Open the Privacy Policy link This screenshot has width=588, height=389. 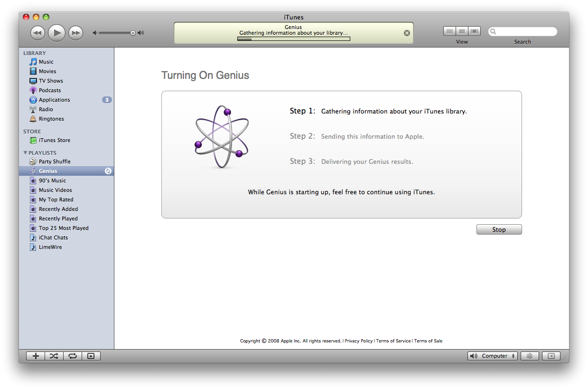pyautogui.click(x=358, y=341)
